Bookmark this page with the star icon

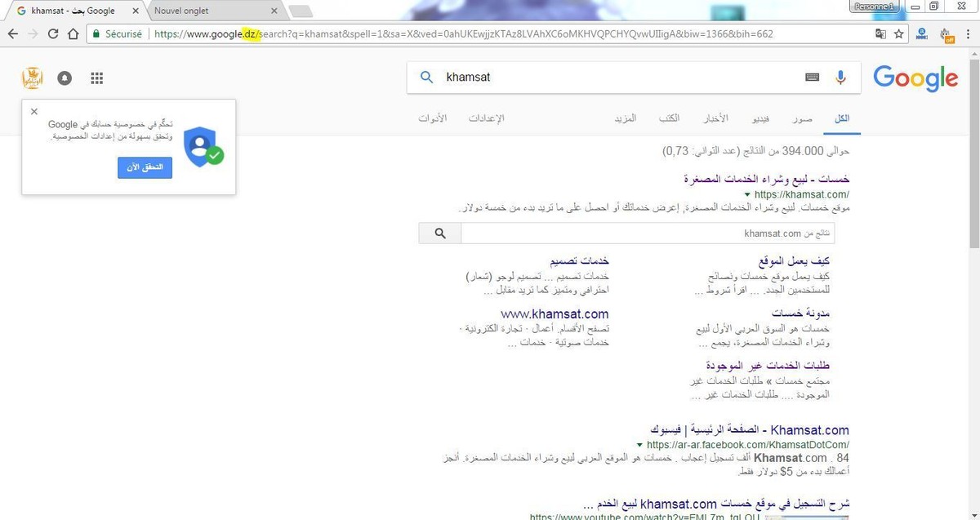899,34
